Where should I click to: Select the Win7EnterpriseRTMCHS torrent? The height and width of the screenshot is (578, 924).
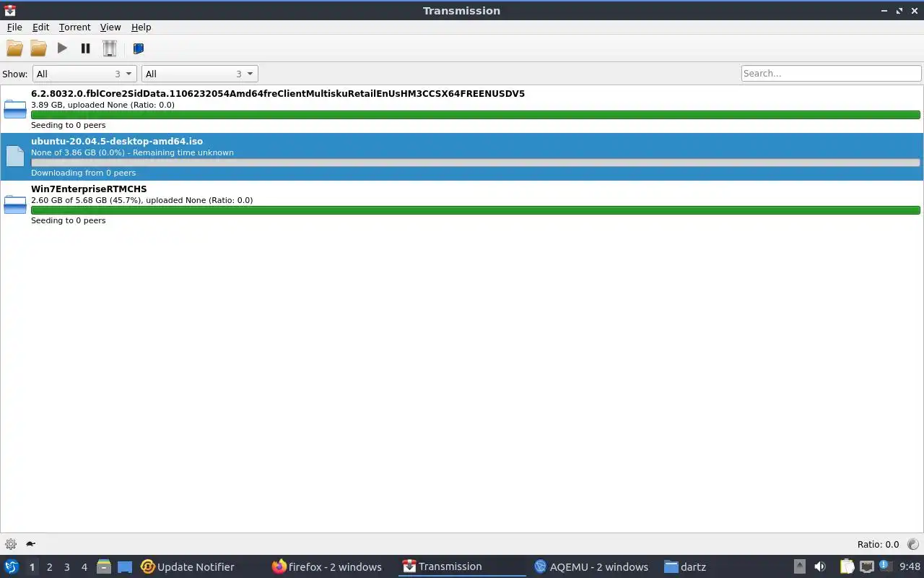462,204
